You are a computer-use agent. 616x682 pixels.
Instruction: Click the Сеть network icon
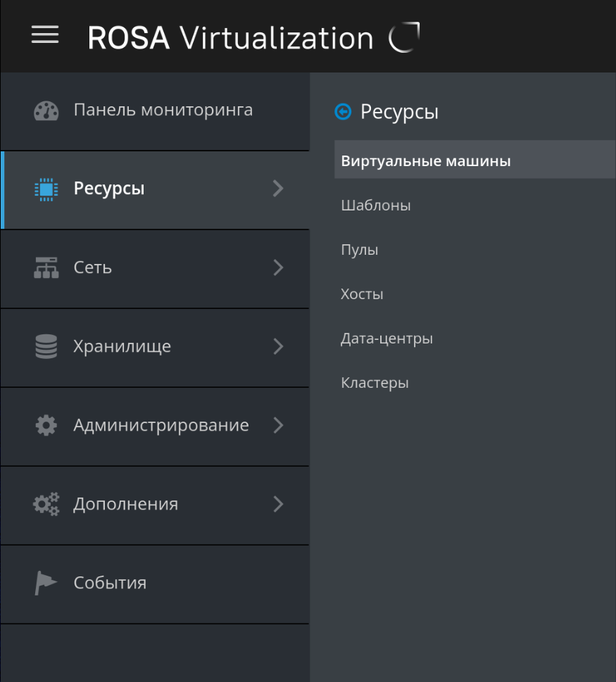pyautogui.click(x=46, y=268)
